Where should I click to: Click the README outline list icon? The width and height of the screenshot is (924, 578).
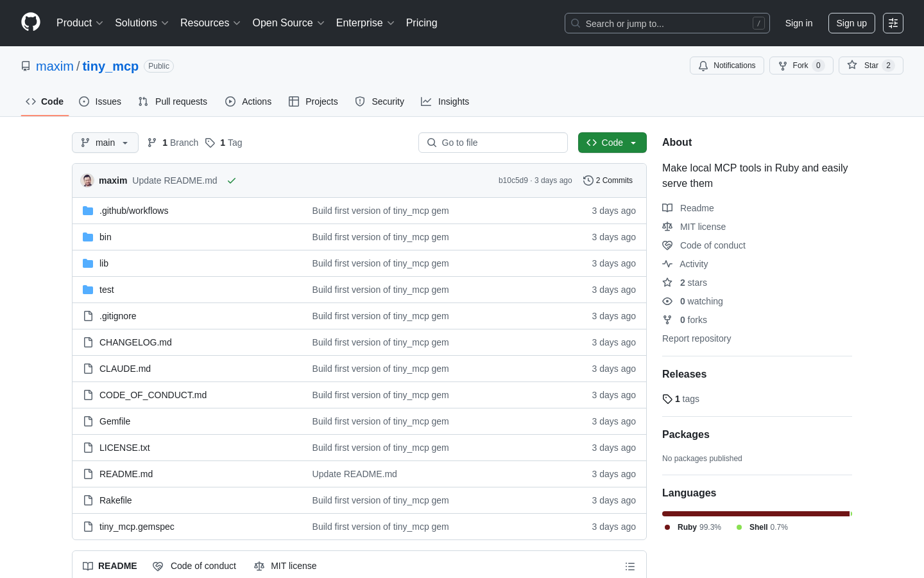pos(630,566)
